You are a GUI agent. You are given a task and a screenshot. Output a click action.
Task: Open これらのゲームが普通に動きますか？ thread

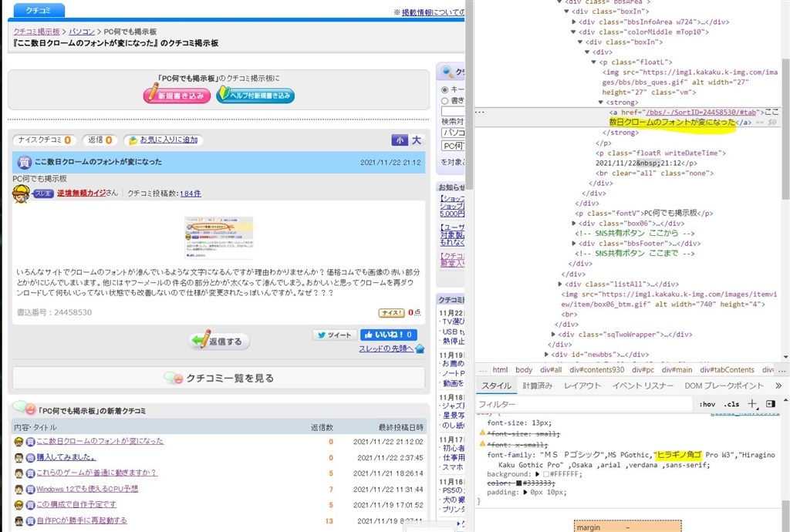(96, 473)
